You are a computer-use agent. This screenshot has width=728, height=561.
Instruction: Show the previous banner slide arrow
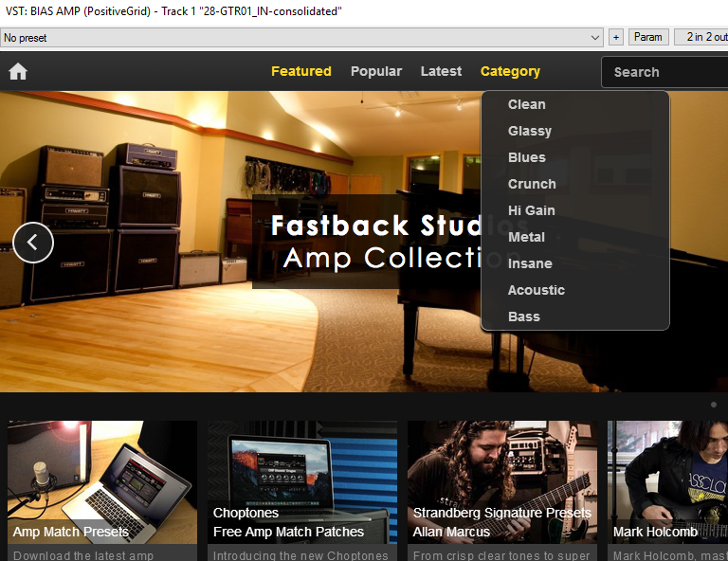(33, 243)
